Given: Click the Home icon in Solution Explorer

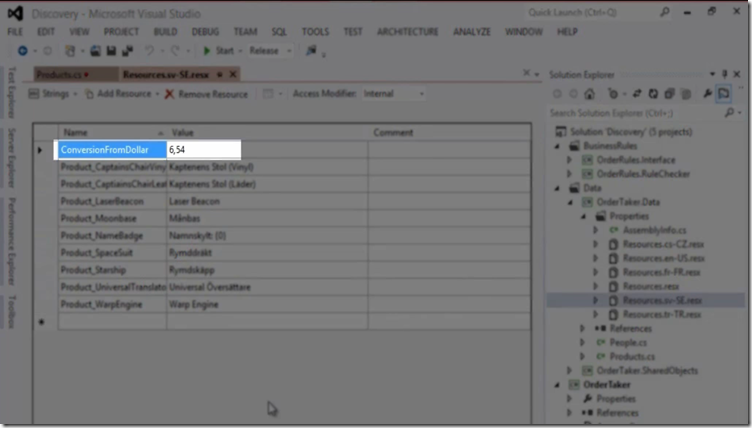Looking at the screenshot, I should point(589,94).
